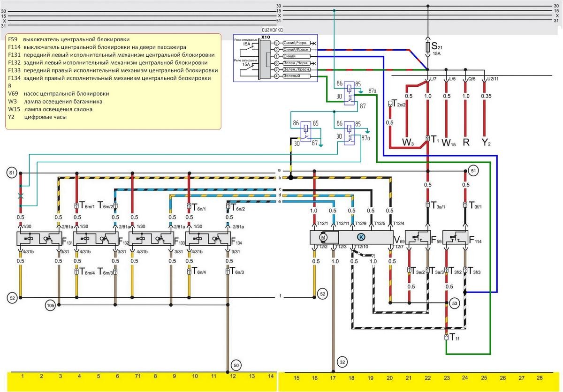
Task: Click pin 2 Синий/Красн. on X10
Action: 297,50
